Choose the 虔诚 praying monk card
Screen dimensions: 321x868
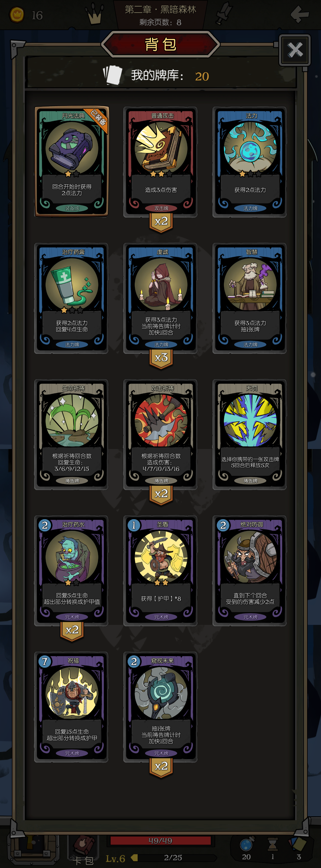coord(160,298)
